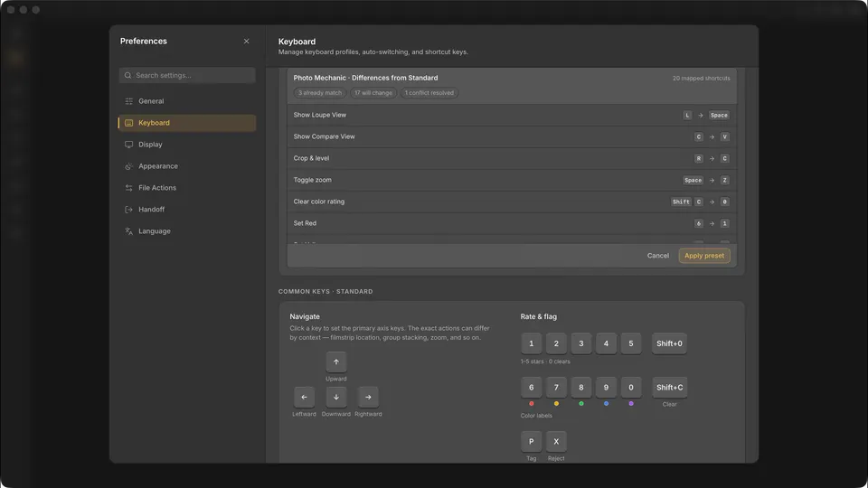The height and width of the screenshot is (488, 868).
Task: Click the P Tag key
Action: (x=532, y=442)
